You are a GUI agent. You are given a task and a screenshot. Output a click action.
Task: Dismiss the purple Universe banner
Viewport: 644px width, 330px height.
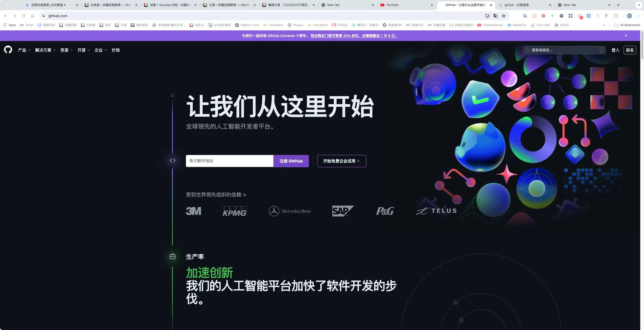coord(626,35)
